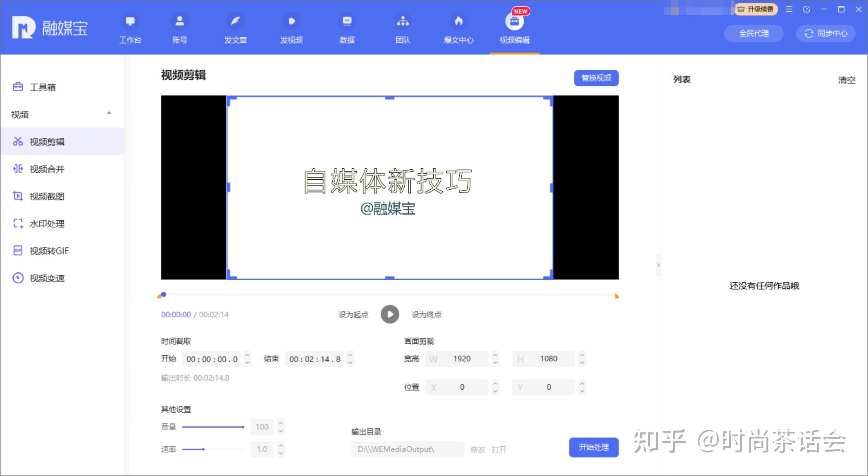The image size is (868, 476).
Task: Click the width field showing 1920
Action: (457, 359)
